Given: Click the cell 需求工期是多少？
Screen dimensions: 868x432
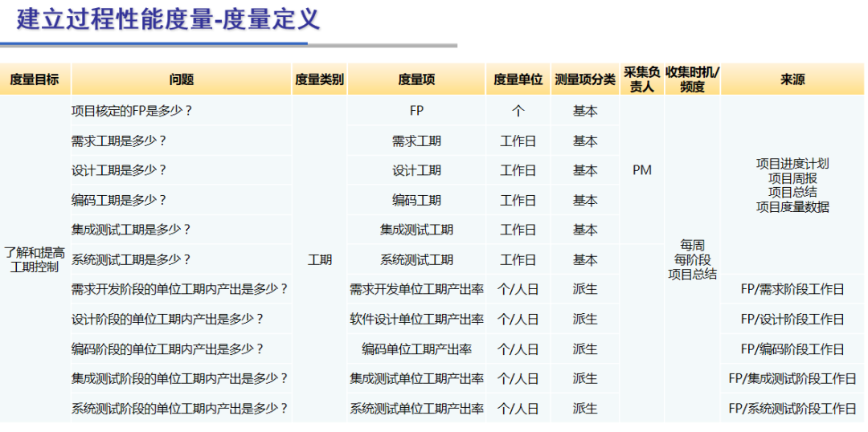Looking at the screenshot, I should [182, 141].
